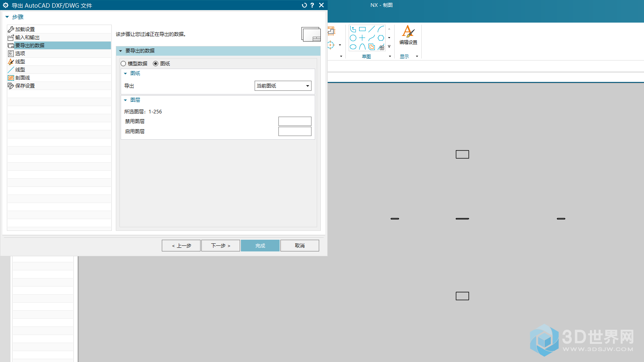Viewport: 644px width, 362px height.
Task: Collapse the 步骤 section
Action: 7,17
